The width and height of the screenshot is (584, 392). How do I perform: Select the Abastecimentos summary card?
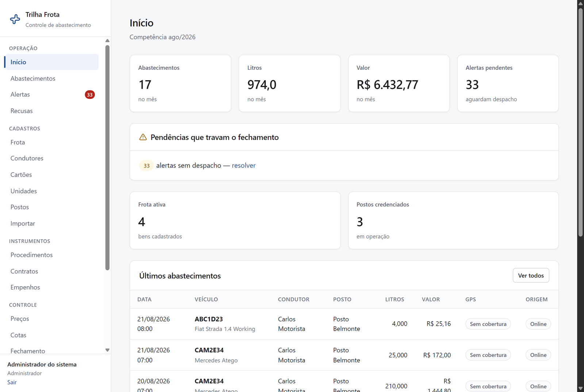tap(180, 84)
